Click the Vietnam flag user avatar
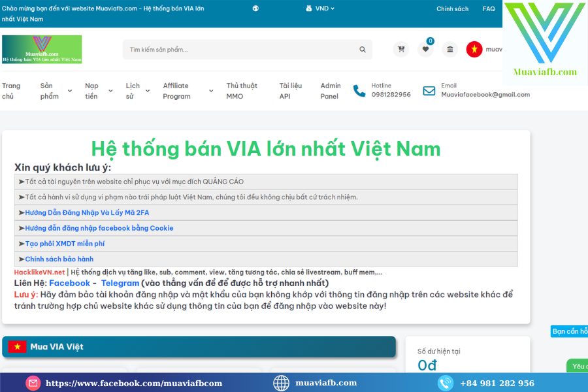 [474, 49]
